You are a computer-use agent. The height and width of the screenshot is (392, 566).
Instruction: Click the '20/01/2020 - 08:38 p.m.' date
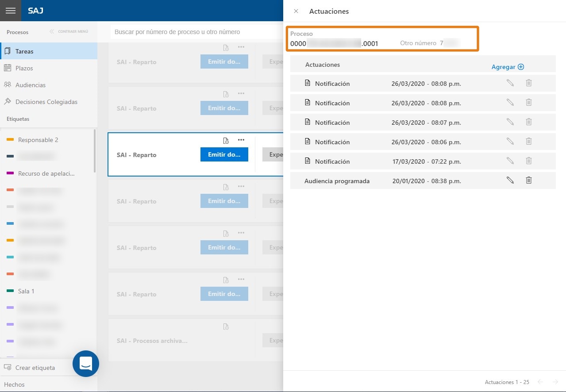point(427,181)
